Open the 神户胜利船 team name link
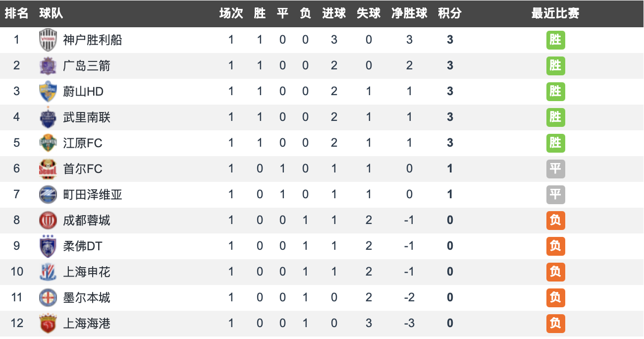This screenshot has height=339, width=644. click(x=93, y=40)
